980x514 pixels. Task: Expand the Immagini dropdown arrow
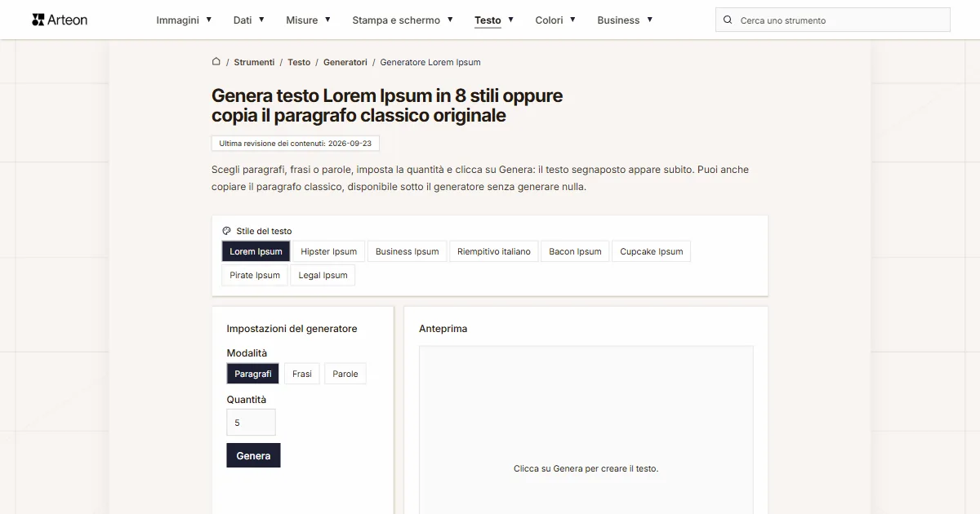[x=209, y=20]
